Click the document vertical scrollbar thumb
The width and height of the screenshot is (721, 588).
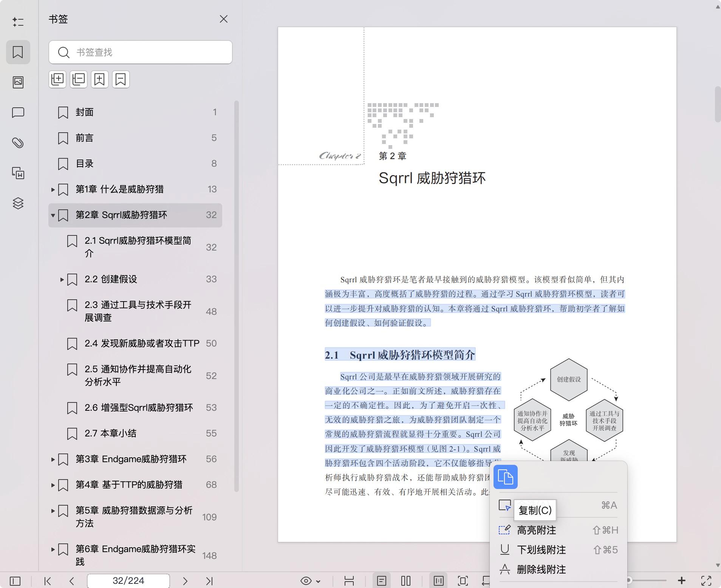[718, 104]
